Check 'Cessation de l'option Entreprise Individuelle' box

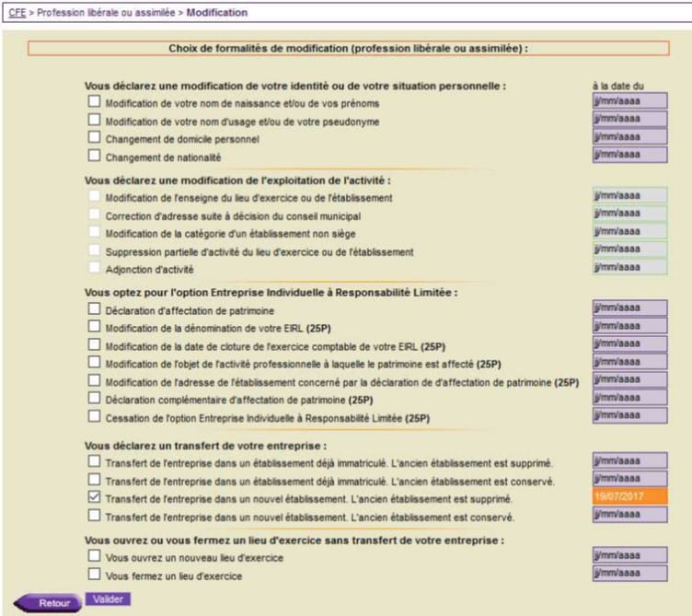94,416
